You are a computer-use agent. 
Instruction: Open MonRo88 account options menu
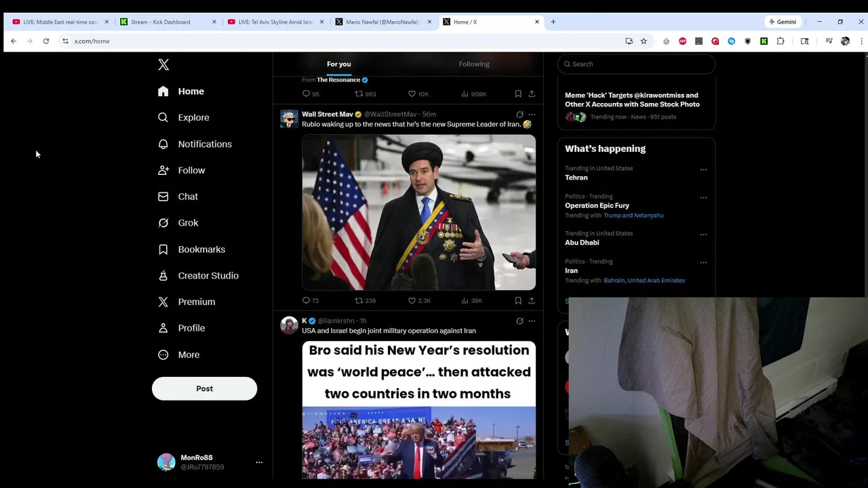click(x=258, y=462)
